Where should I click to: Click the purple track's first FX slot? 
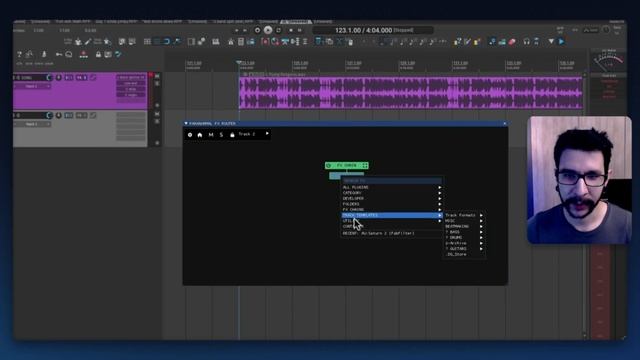(x=131, y=77)
